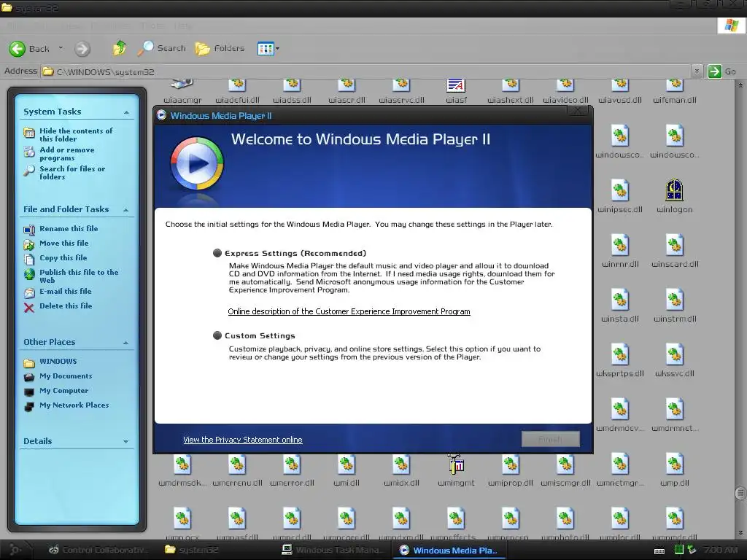This screenshot has height=560, width=747.
Task: Collapse the Other Places section
Action: coord(126,343)
